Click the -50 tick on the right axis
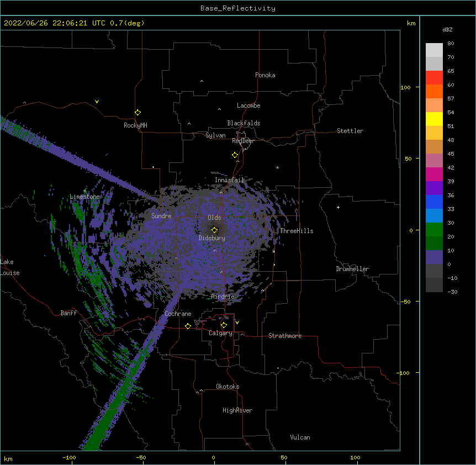The image size is (476, 465). tap(405, 302)
